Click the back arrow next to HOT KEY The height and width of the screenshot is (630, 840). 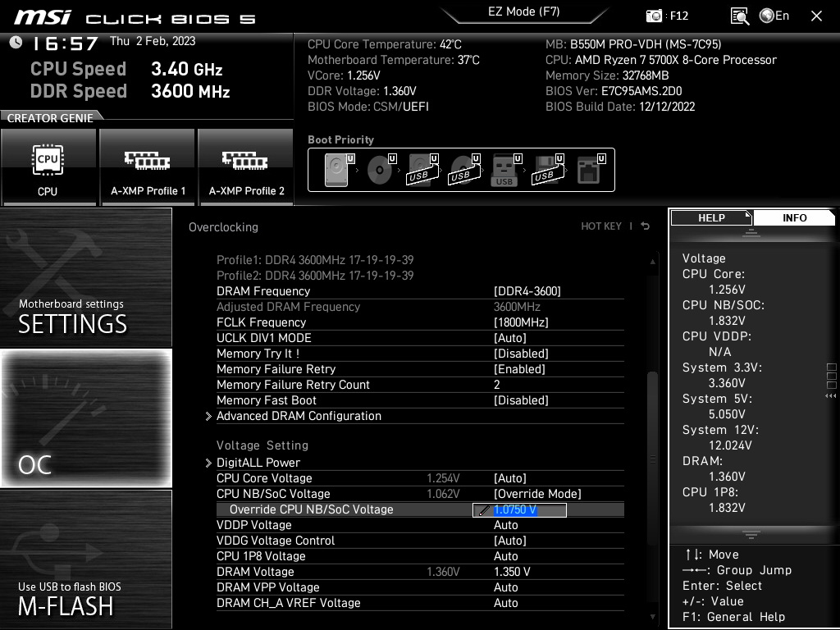646,226
